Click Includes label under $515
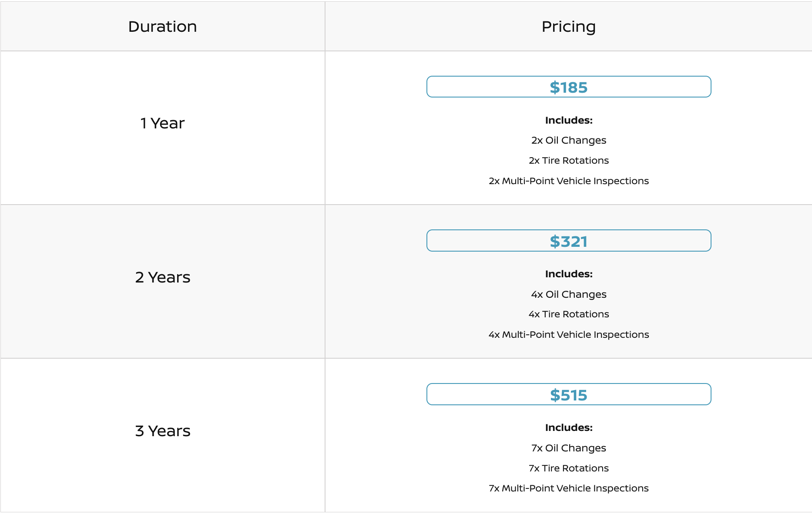 (569, 427)
